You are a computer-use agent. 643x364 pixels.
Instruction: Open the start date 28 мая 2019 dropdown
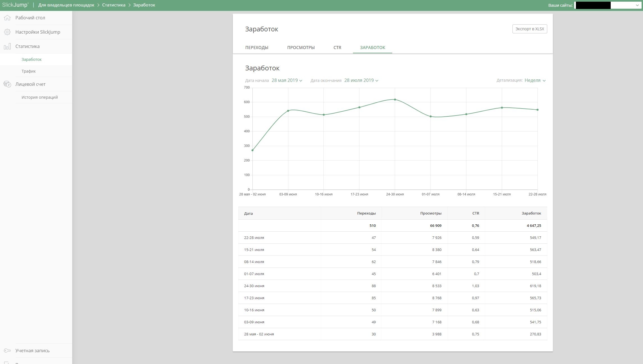click(287, 80)
